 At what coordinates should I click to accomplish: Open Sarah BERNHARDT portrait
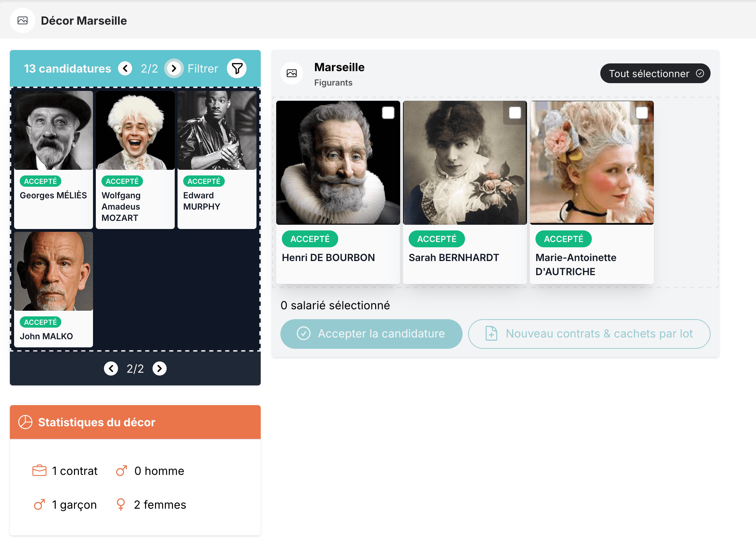click(x=465, y=163)
